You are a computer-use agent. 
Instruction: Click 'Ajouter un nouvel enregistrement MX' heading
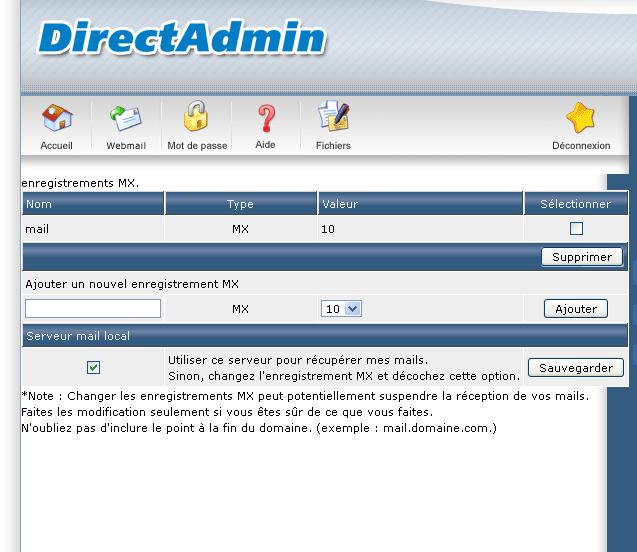click(x=132, y=284)
